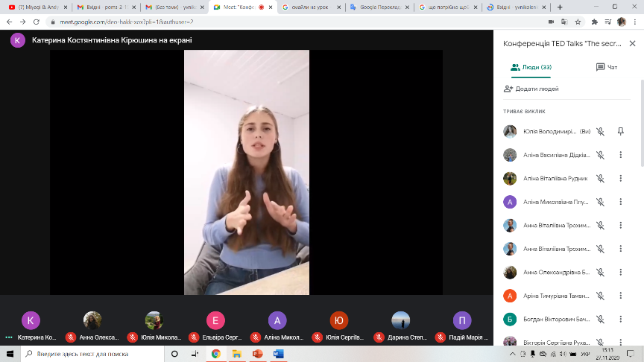Click the participants panel scrollbar
Image resolution: width=644 pixels, height=362 pixels.
pyautogui.click(x=642, y=123)
